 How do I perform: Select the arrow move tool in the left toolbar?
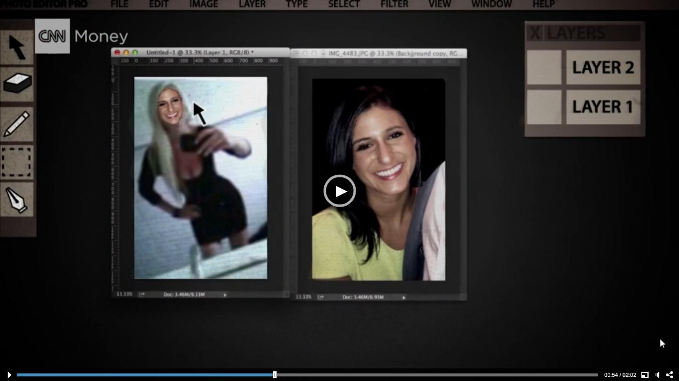[17, 47]
